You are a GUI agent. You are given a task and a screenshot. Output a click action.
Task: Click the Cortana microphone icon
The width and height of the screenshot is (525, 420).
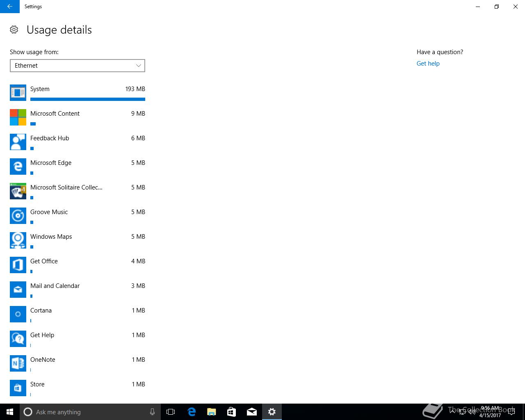152,412
